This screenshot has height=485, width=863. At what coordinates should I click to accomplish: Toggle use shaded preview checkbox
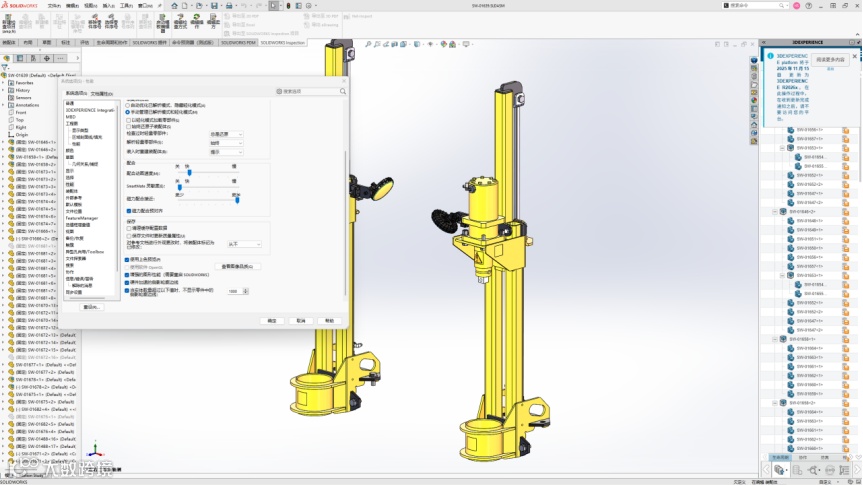[x=127, y=259]
